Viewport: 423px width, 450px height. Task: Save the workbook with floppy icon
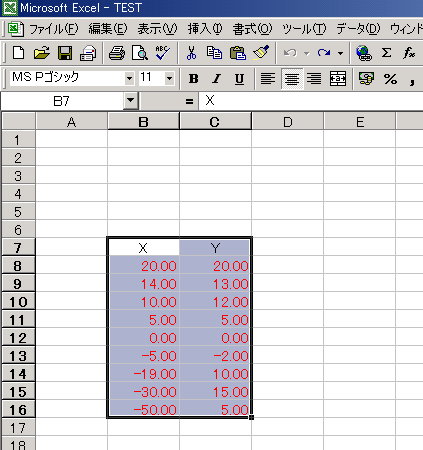[65, 53]
